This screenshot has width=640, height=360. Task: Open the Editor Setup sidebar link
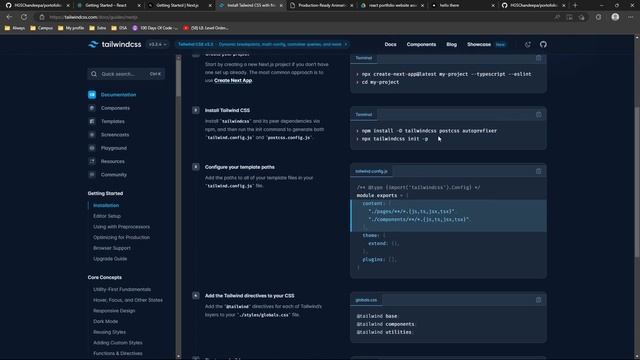click(x=107, y=216)
